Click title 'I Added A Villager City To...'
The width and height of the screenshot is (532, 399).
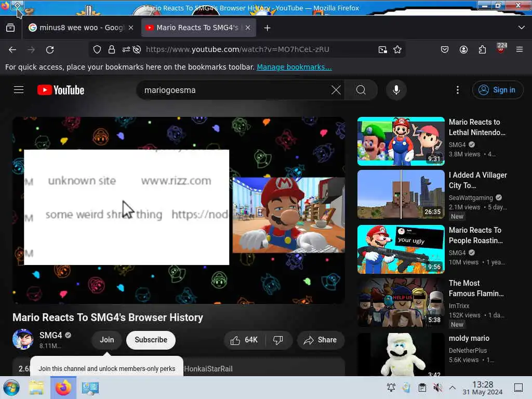click(478, 180)
